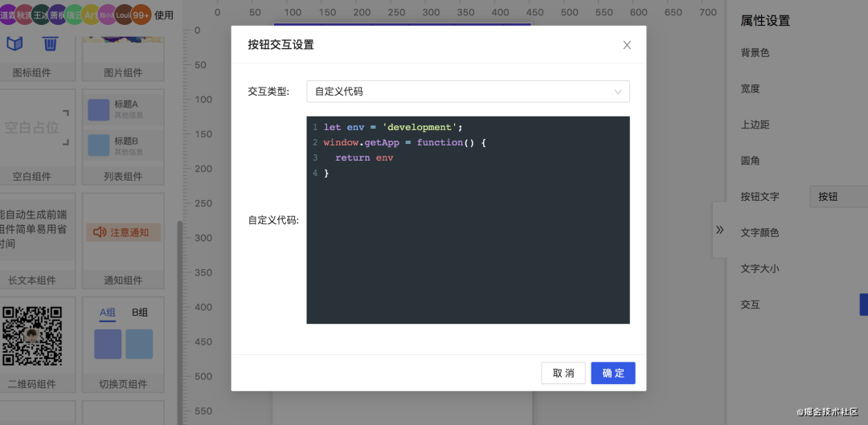Click code line "let env = 'development';"
This screenshot has width=868, height=425.
pos(393,127)
